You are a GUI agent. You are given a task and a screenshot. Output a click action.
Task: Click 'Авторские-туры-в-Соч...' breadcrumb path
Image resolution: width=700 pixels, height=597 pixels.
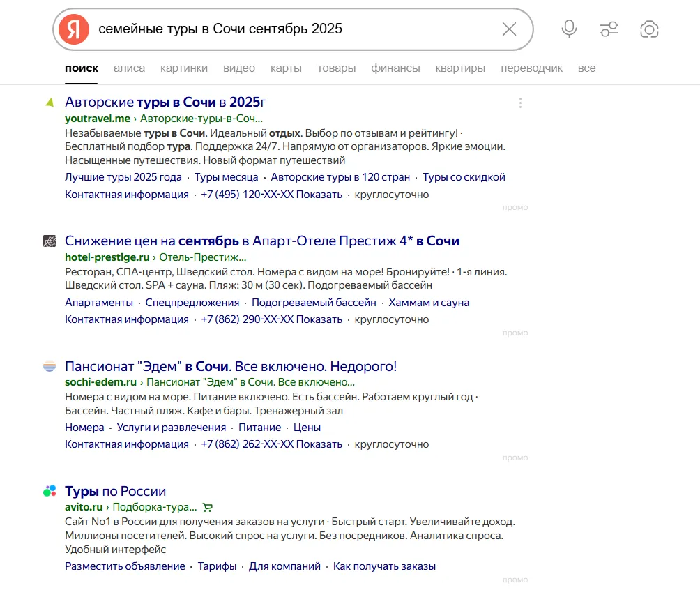click(201, 119)
